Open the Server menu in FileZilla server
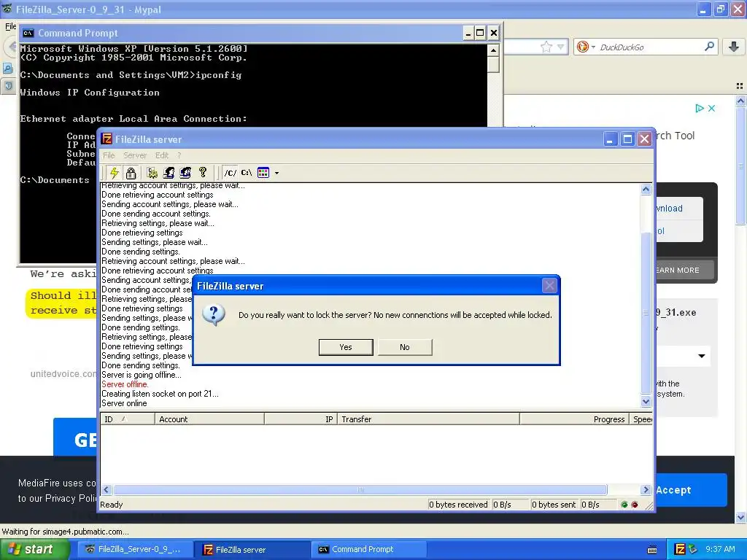Viewport: 747px width, 560px height. click(135, 155)
